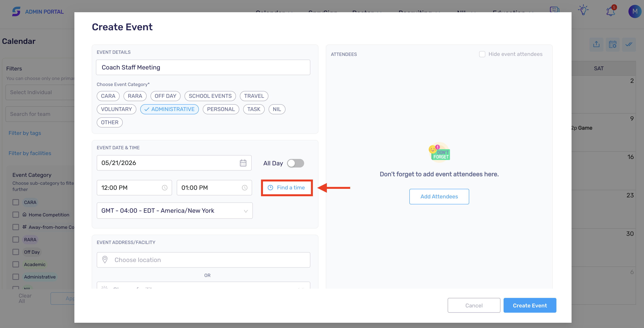This screenshot has height=328, width=644.
Task: Edit the event title field
Action: (203, 68)
